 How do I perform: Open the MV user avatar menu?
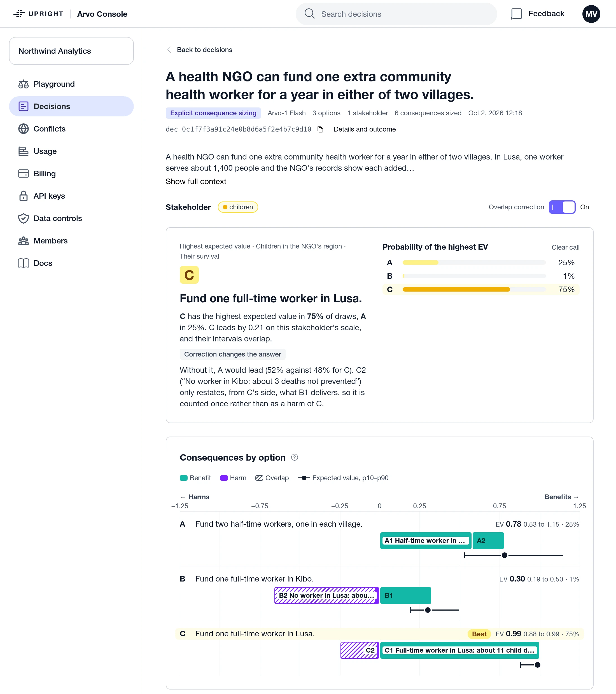coord(591,14)
